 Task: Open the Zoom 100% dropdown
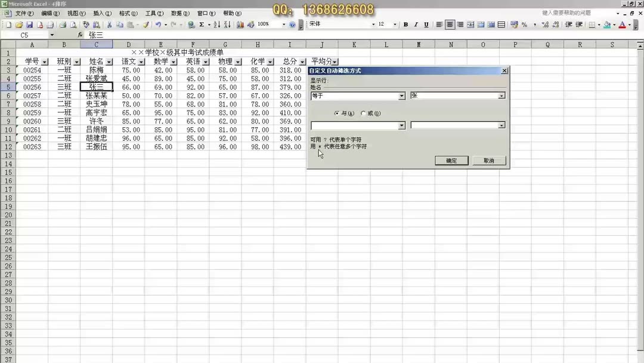pyautogui.click(x=283, y=24)
